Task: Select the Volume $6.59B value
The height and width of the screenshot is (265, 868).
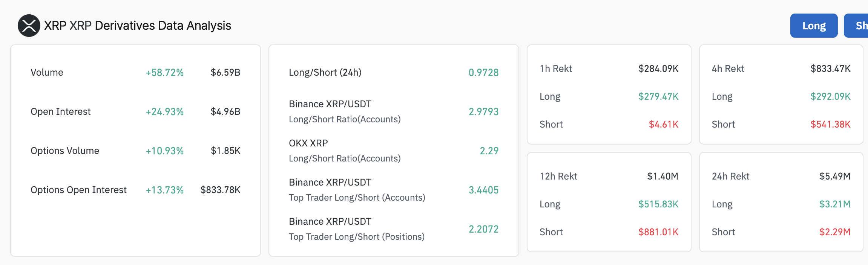Action: pos(225,72)
